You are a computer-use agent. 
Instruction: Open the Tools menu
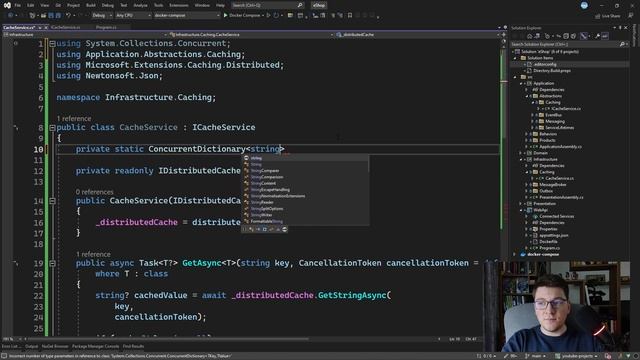point(158,5)
